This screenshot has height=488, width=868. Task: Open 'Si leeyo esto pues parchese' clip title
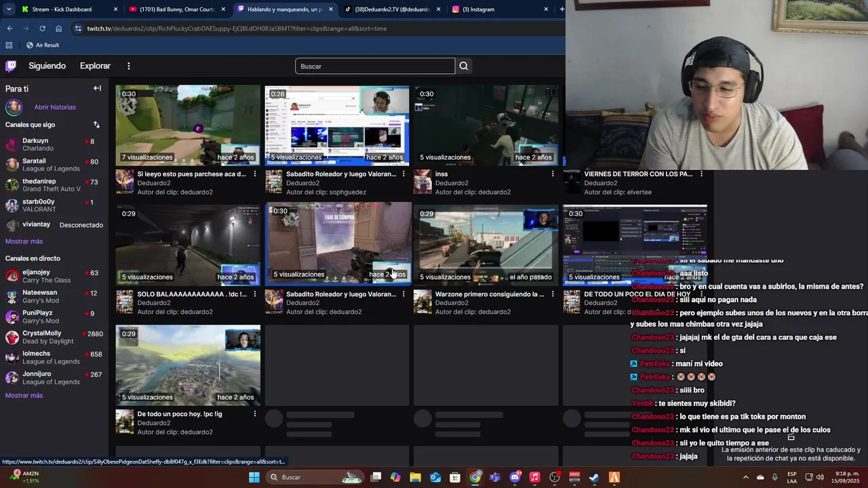(x=191, y=174)
